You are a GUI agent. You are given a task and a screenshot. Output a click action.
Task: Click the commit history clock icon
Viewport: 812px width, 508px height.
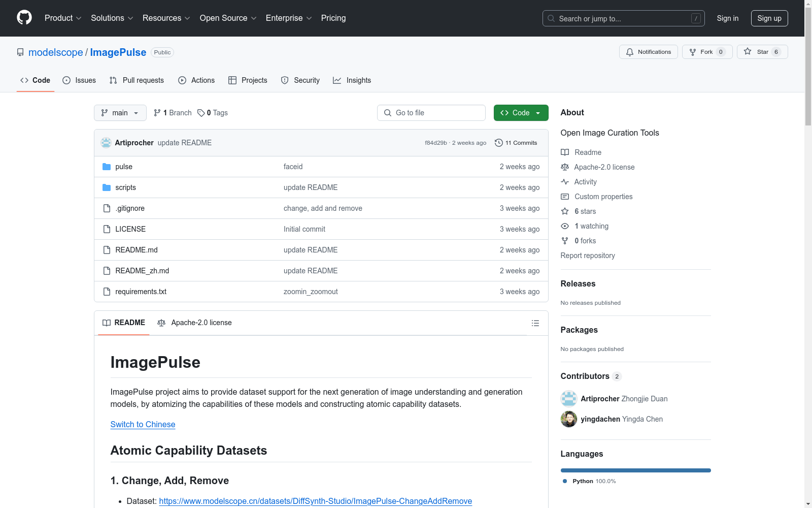coord(499,143)
